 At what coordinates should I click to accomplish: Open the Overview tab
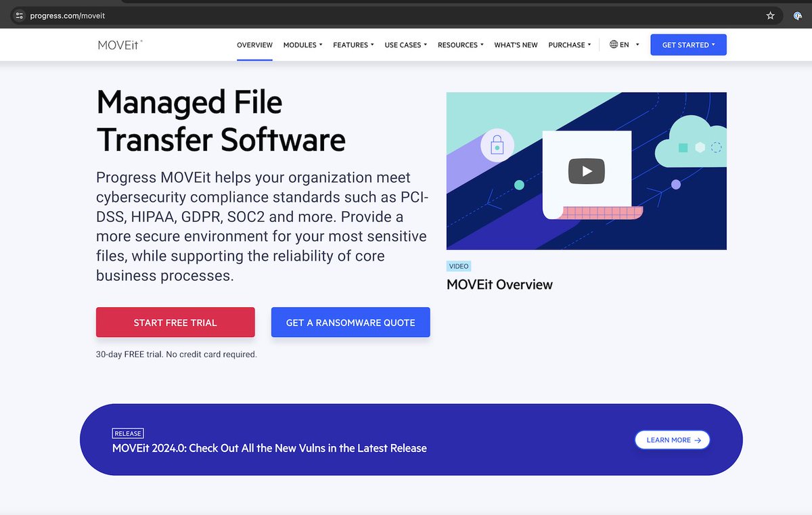[x=254, y=45]
